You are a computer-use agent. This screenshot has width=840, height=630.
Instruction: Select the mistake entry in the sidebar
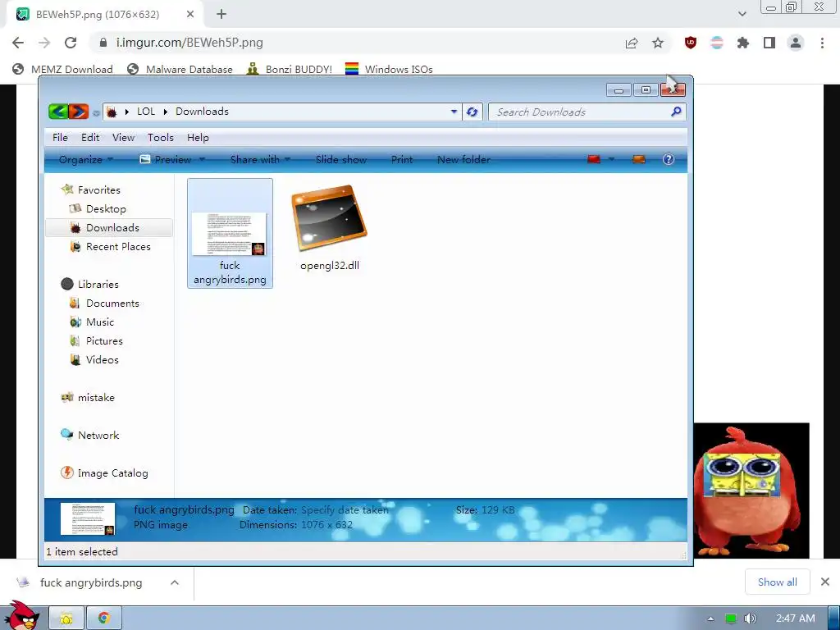(x=96, y=398)
